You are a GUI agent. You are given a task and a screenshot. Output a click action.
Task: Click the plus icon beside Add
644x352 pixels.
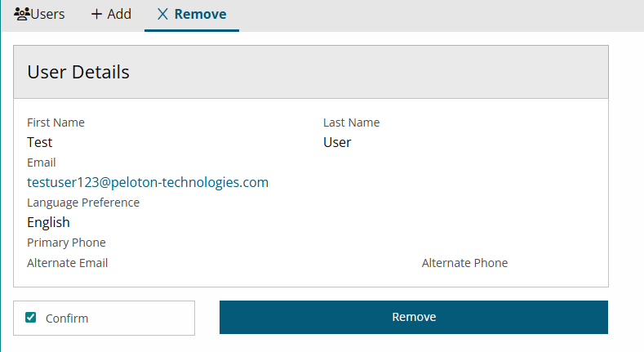click(x=96, y=14)
